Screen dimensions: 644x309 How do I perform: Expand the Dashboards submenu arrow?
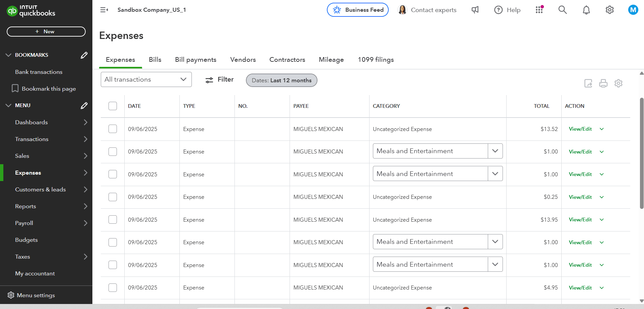(x=85, y=122)
